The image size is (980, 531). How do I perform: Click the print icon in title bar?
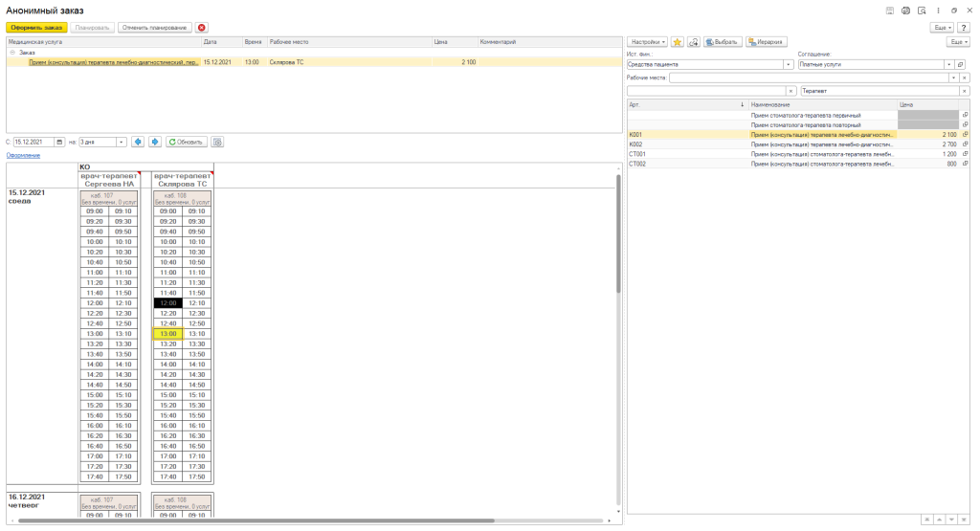coord(905,10)
